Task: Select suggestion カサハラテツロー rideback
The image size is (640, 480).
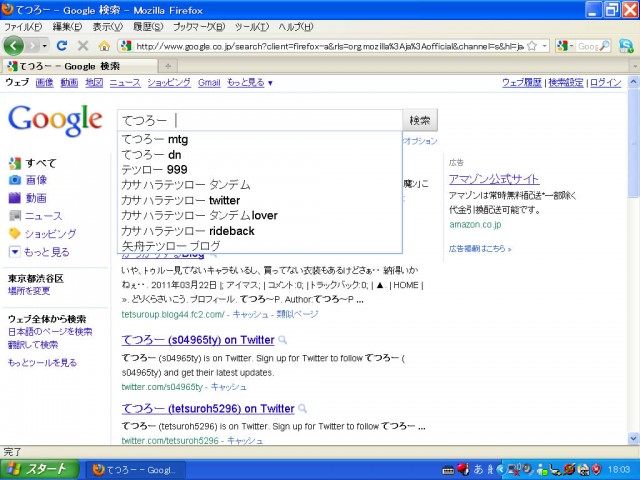Action: 261,231
